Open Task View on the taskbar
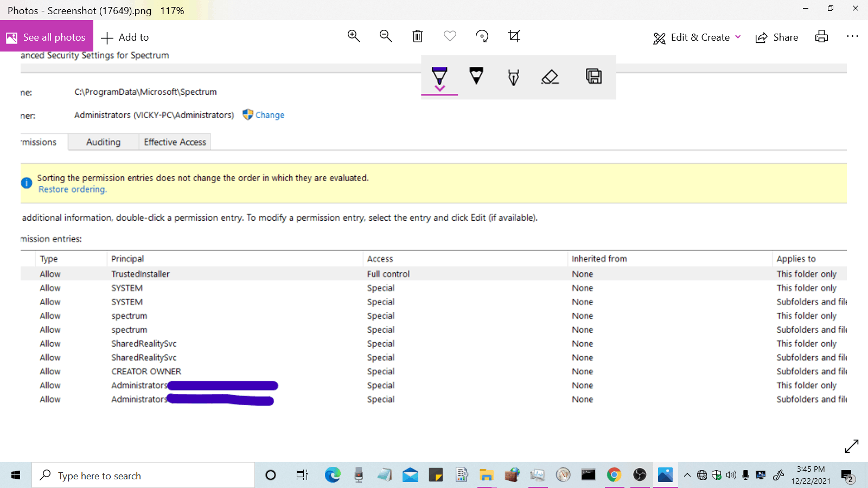 [x=302, y=475]
